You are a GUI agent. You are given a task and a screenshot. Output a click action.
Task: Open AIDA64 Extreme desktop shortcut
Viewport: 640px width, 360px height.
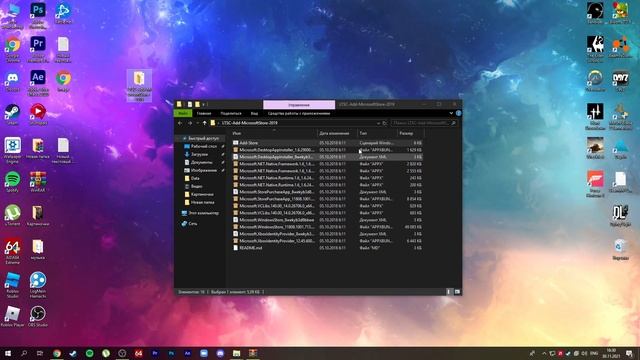[13, 252]
